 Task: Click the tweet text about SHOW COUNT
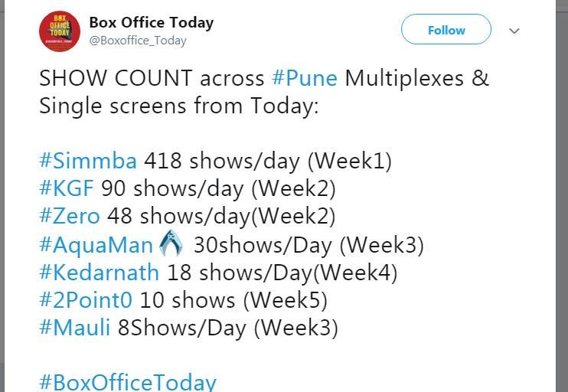click(264, 92)
